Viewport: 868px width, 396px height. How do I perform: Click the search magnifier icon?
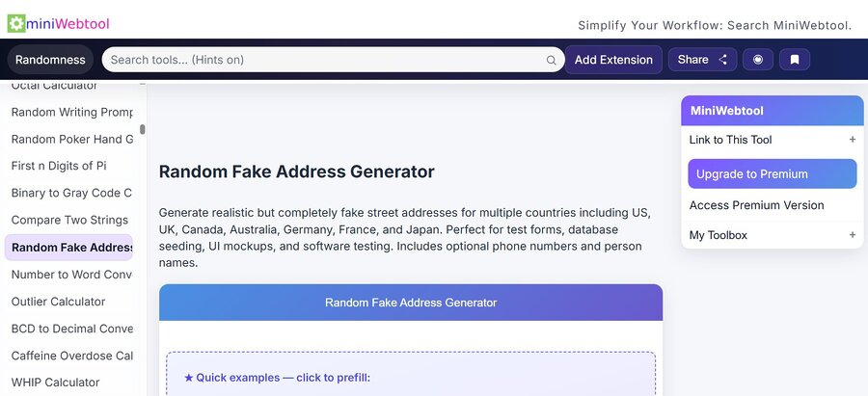(552, 60)
